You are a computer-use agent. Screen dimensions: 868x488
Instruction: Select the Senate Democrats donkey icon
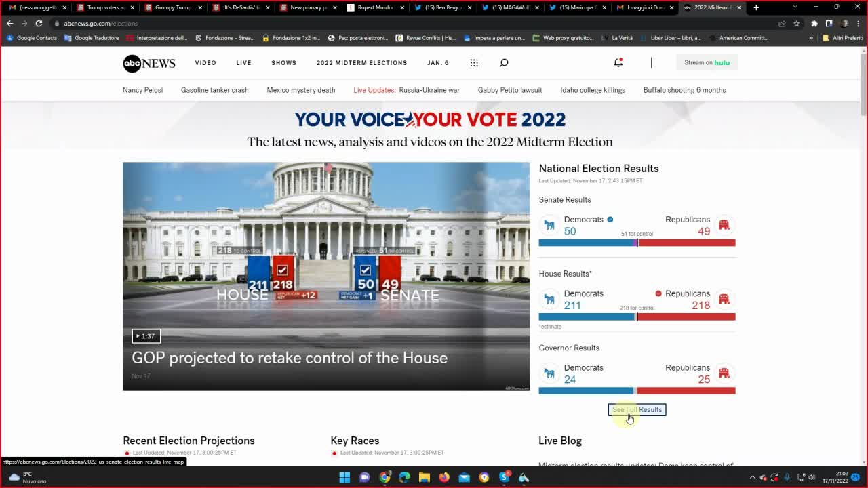coord(550,225)
